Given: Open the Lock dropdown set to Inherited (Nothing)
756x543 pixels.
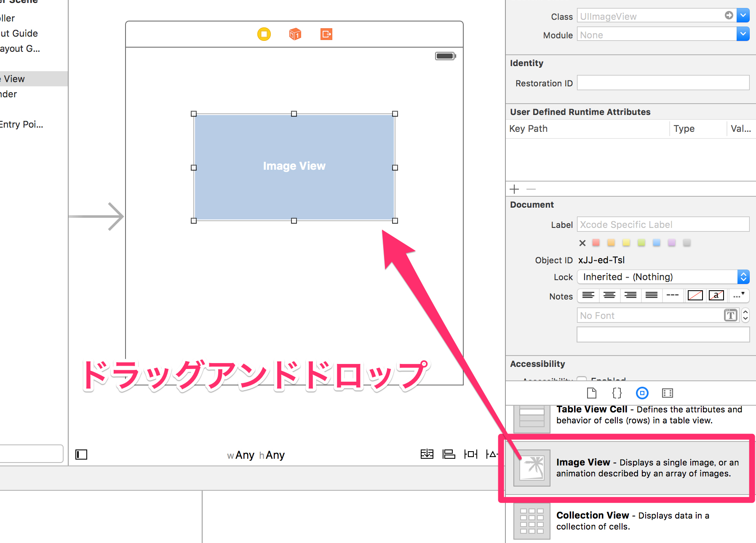Looking at the screenshot, I should click(x=743, y=277).
